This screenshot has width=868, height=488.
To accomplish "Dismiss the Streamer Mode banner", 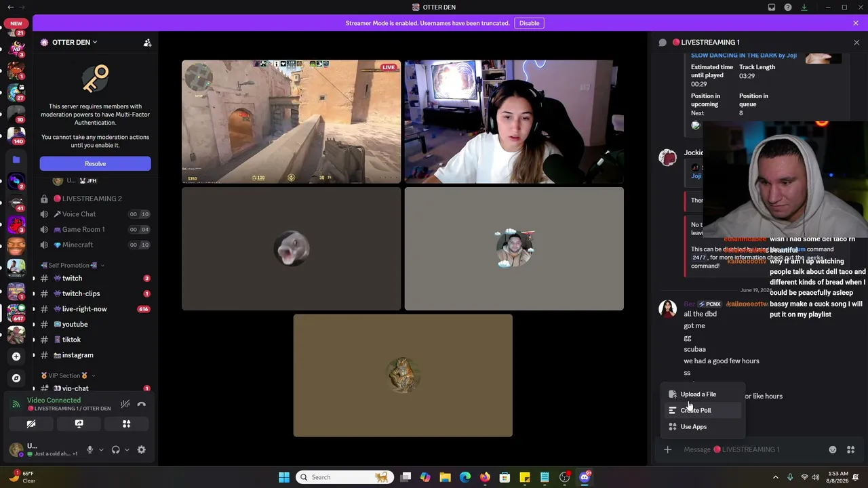I will click(x=856, y=23).
